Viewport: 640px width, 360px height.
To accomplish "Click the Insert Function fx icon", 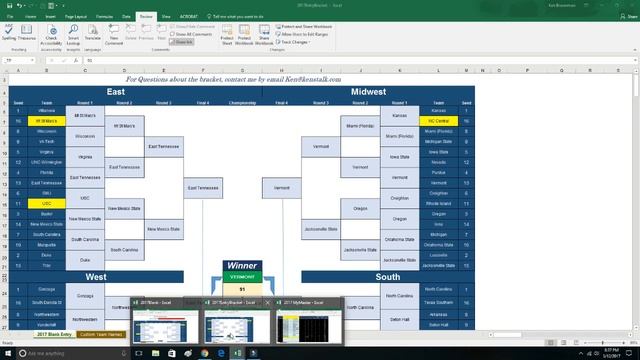I will 76,60.
